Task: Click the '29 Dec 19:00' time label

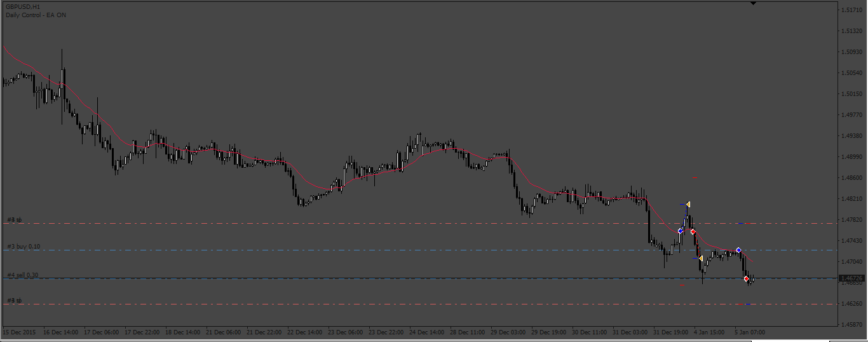Action: pos(549,332)
